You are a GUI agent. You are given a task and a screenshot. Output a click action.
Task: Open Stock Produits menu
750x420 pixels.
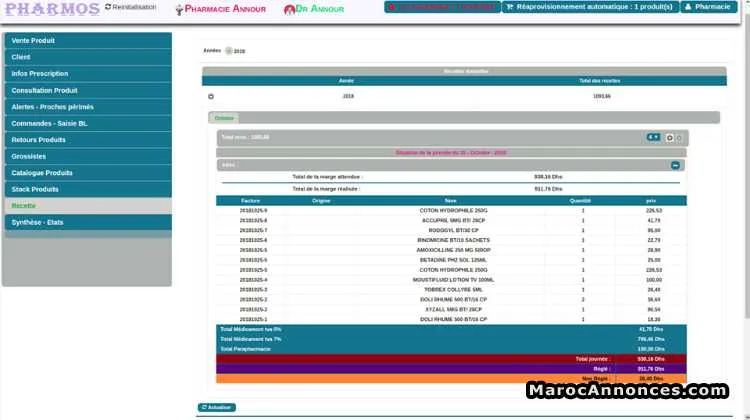88,189
